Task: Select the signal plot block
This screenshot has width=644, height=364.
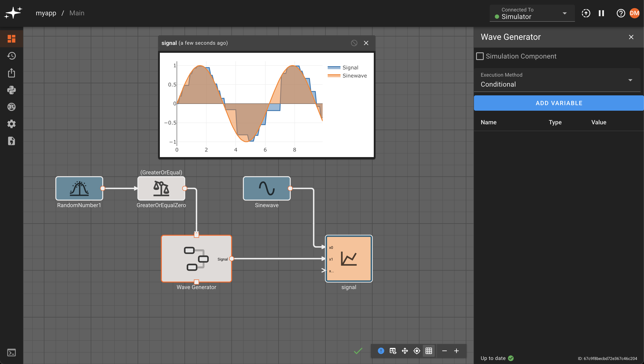Action: pos(349,259)
